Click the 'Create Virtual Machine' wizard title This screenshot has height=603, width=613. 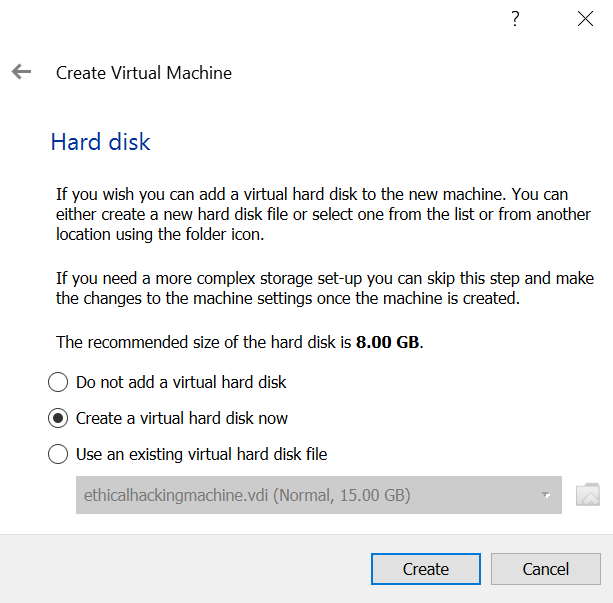pyautogui.click(x=144, y=73)
